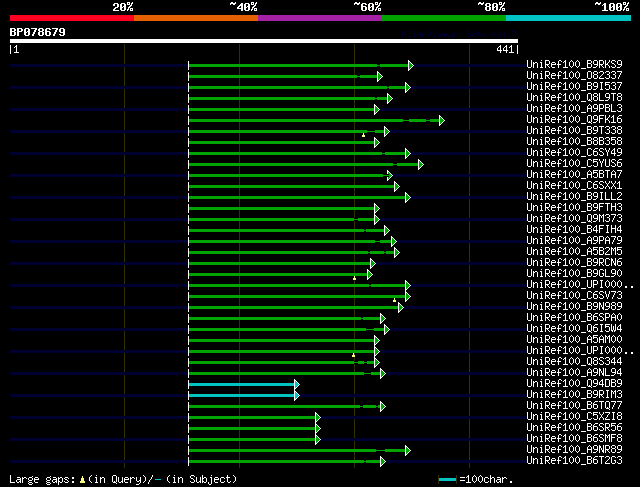Click the arrowhead ending the UniRef100_O82337 alignment

point(380,76)
